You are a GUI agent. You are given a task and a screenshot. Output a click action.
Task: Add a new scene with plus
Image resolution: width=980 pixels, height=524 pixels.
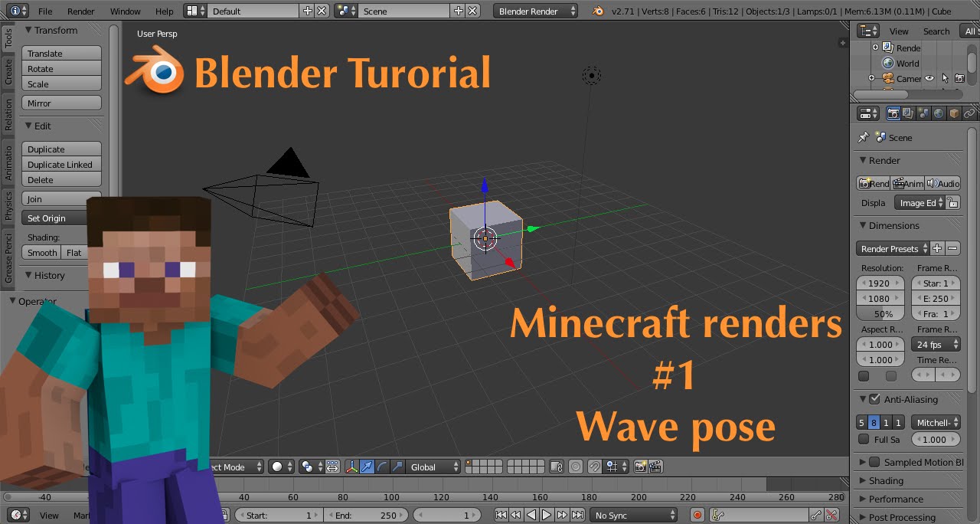458,11
